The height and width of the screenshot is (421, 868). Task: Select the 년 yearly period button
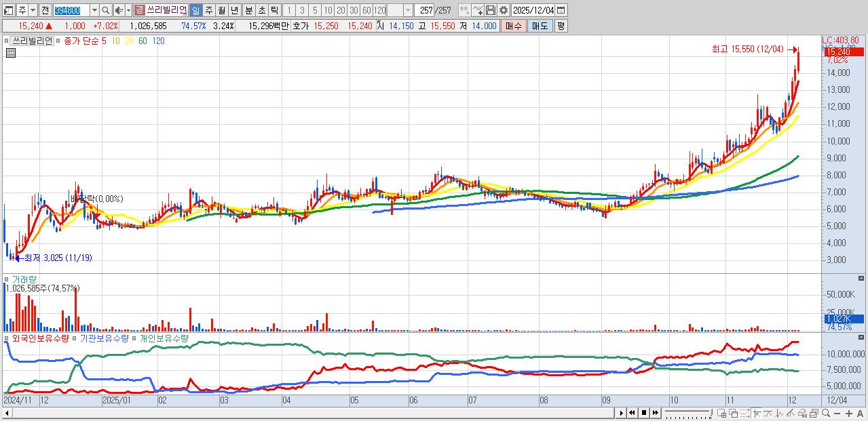[x=234, y=10]
